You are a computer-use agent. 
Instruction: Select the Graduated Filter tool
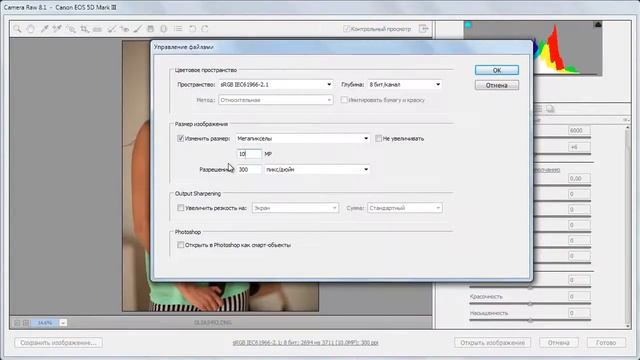pos(151,29)
